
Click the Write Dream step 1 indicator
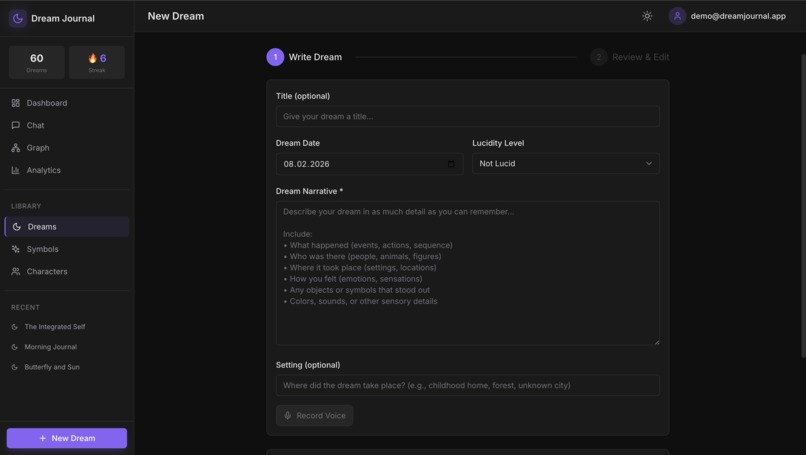(275, 57)
